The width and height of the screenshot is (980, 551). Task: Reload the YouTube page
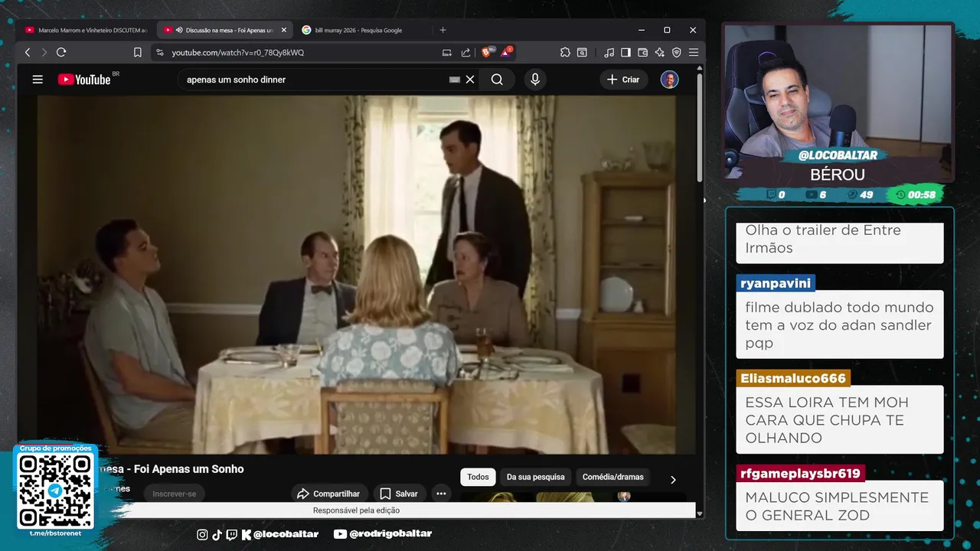coord(61,52)
